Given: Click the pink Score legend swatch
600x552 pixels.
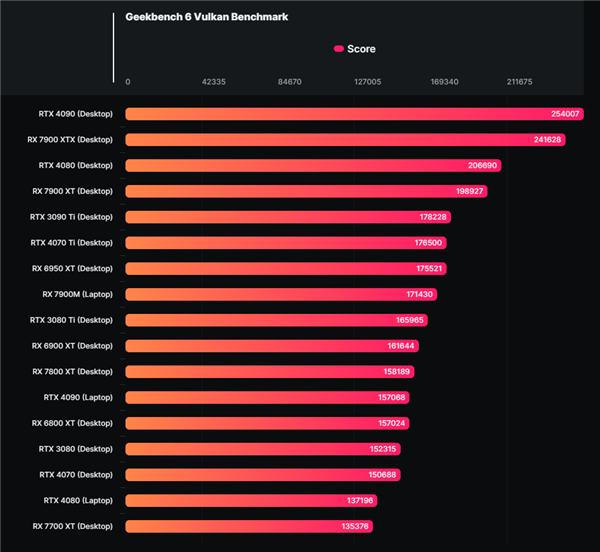Looking at the screenshot, I should point(339,49).
